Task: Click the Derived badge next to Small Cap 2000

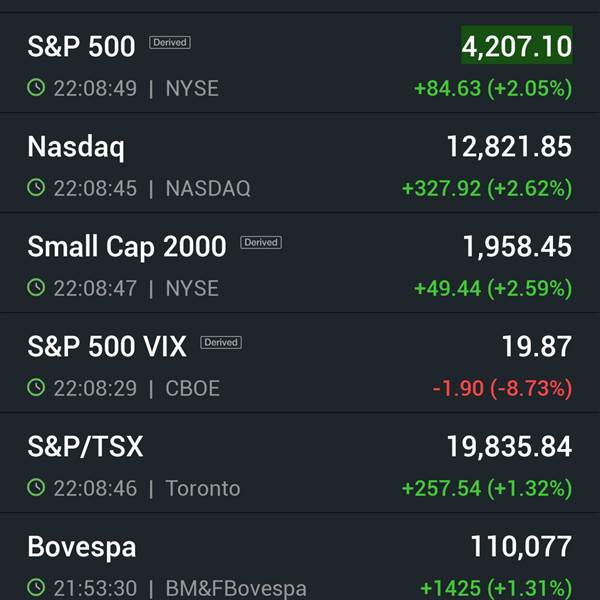Action: point(261,242)
